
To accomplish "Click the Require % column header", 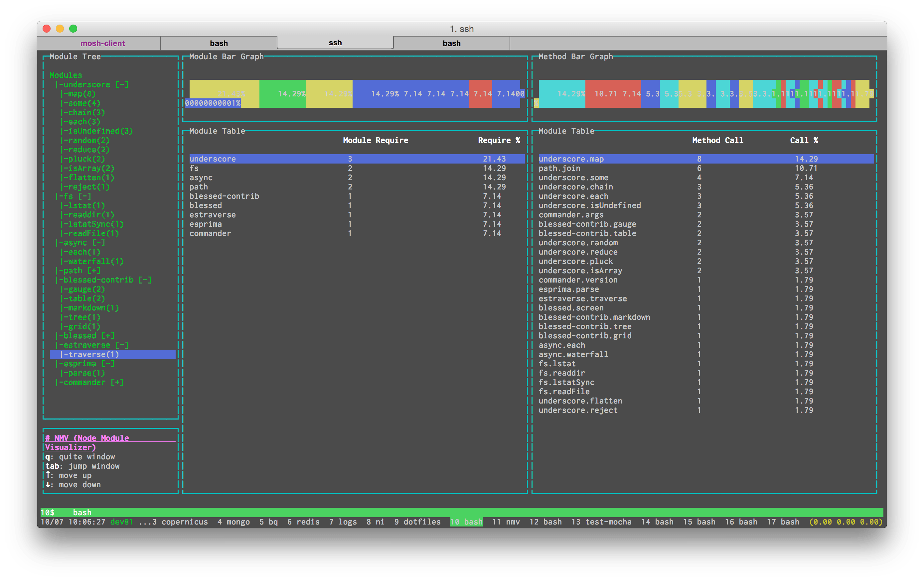I will 499,140.
